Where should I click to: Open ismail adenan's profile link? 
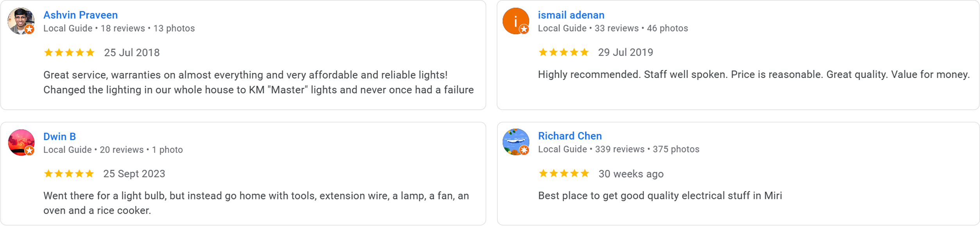[x=570, y=15]
